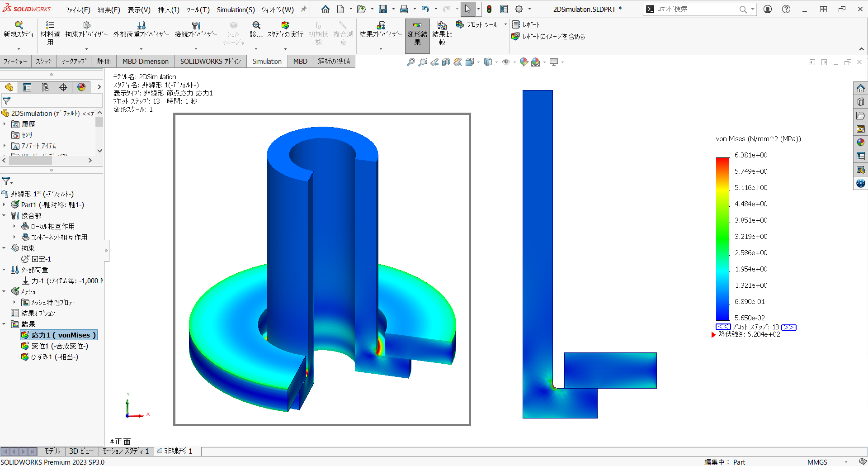Open Plot Tools dropdown arrow
The height and width of the screenshot is (466, 868).
(x=505, y=24)
